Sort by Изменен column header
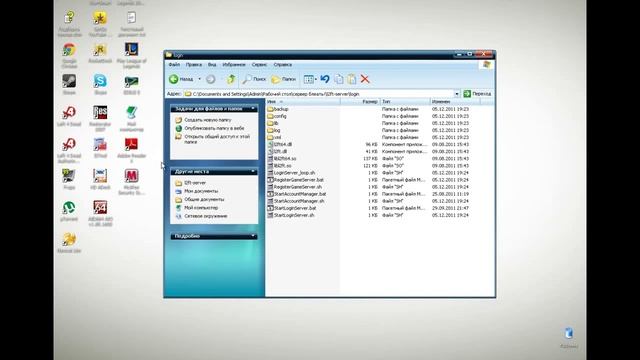Screen dimensions: 640x360 coord(456,101)
